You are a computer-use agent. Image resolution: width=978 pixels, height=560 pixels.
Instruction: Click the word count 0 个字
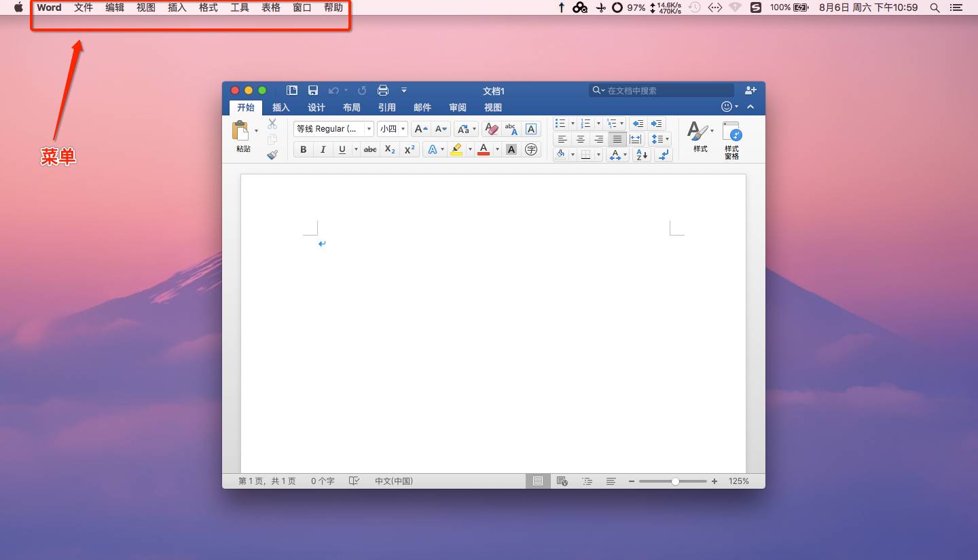click(323, 481)
